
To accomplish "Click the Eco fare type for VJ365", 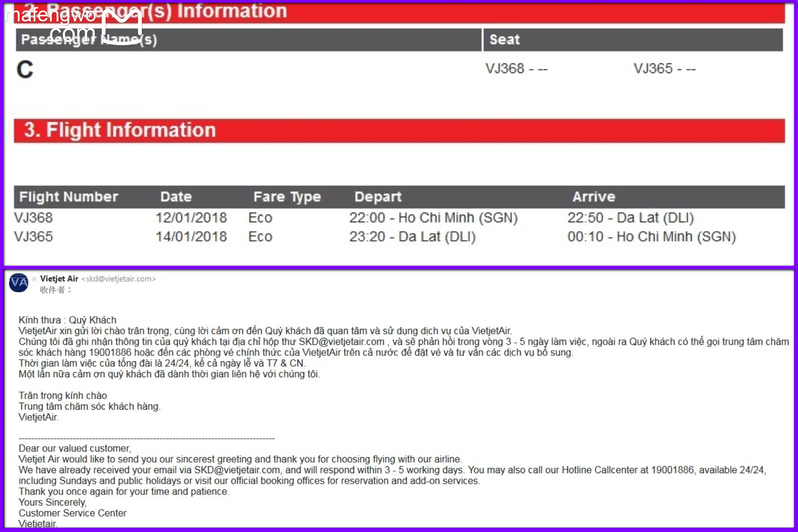I will 260,237.
